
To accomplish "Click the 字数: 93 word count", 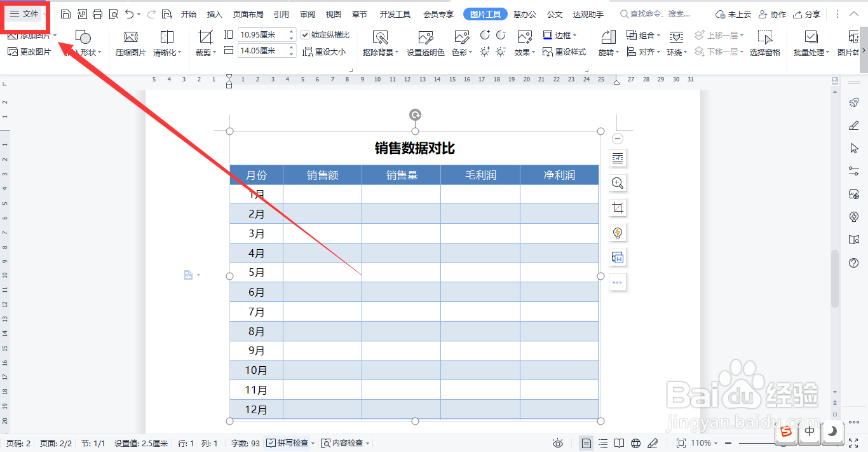I will click(x=245, y=443).
